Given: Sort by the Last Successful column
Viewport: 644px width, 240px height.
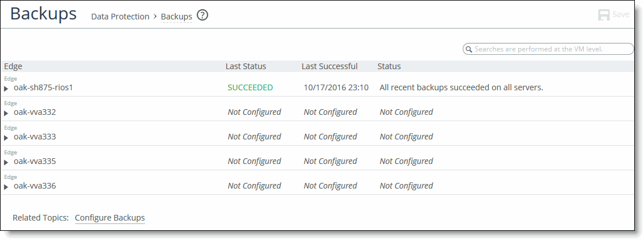Looking at the screenshot, I should coord(329,66).
